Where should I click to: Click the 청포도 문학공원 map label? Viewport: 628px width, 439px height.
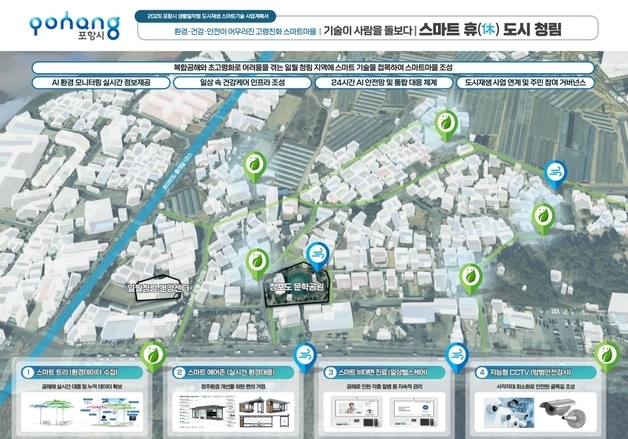[296, 287]
